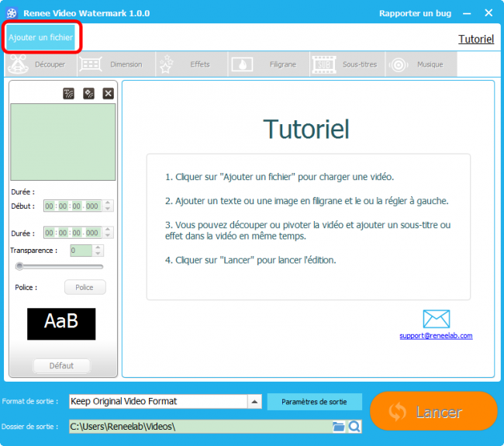This screenshot has width=504, height=446.
Task: Open the Effets tool
Action: coord(192,64)
